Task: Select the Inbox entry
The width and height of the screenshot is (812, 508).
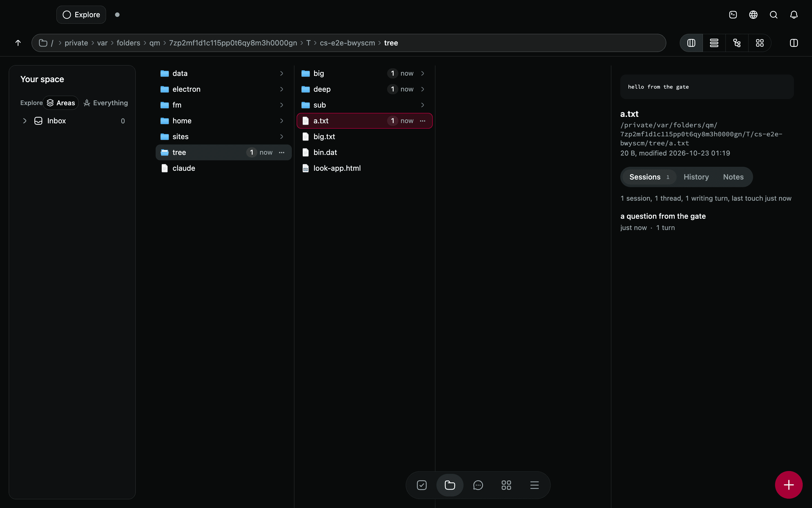Action: 72,121
